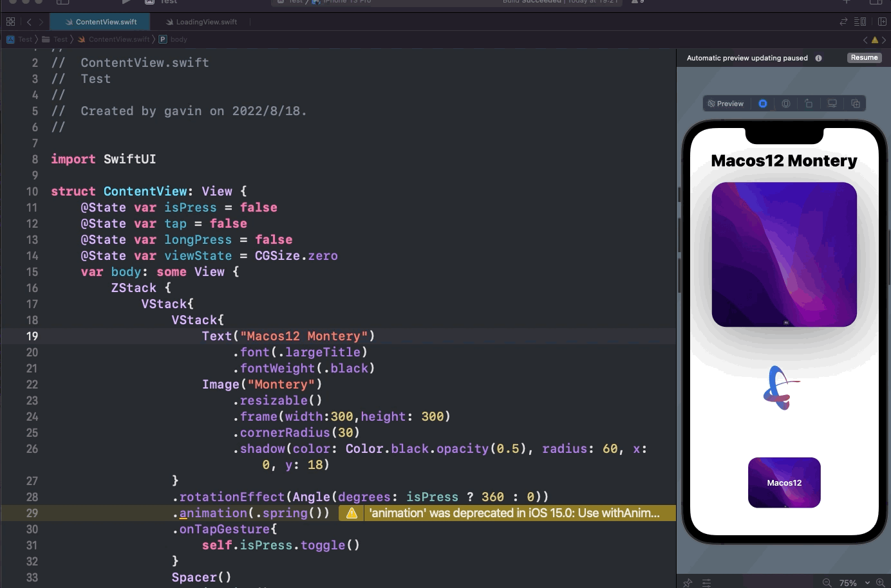This screenshot has width=891, height=588.
Task: Pin the preview canvas
Action: coord(688,583)
